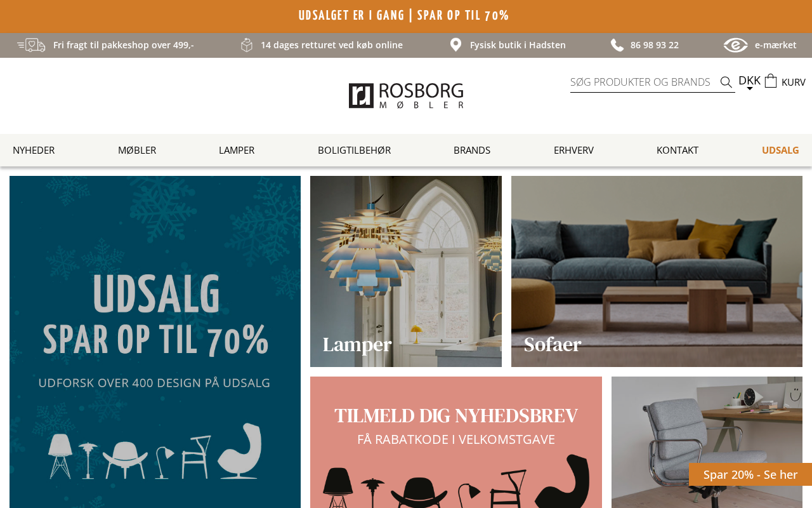812x508 pixels.
Task: Click the magnifying glass search icon
Action: point(726,82)
